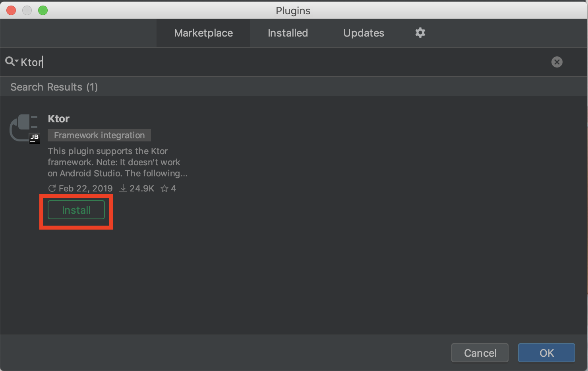
Task: Select the Framework integration tag
Action: [x=99, y=135]
